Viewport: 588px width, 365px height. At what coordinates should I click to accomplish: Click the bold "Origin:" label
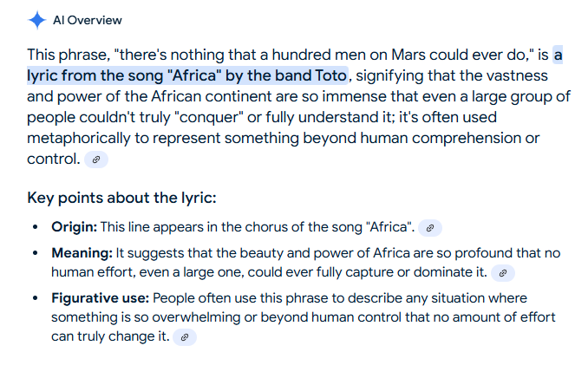(75, 227)
